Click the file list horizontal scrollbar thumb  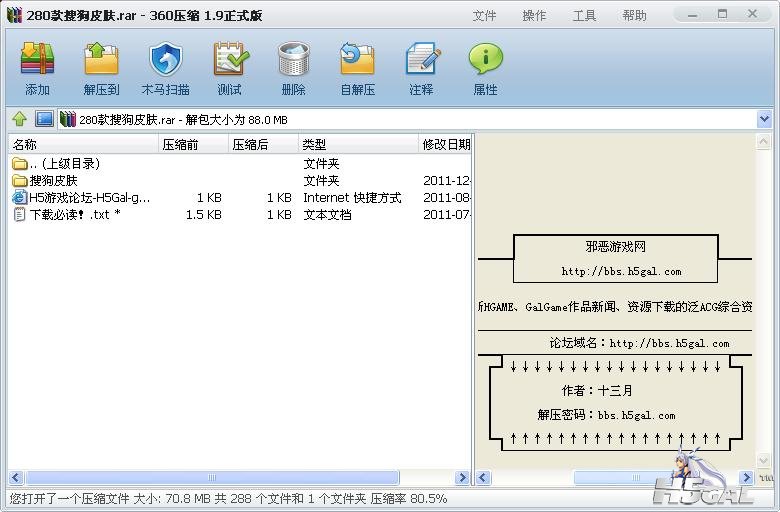(x=212, y=478)
